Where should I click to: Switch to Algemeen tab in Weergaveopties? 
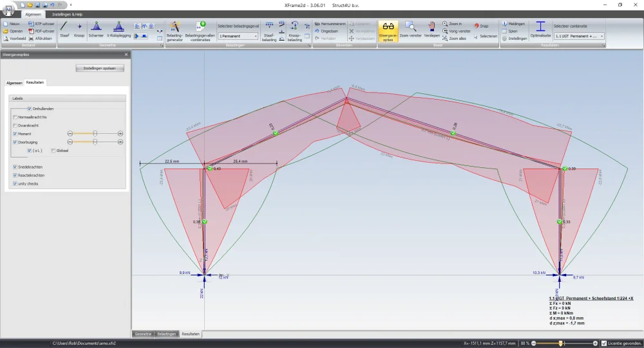click(x=14, y=83)
